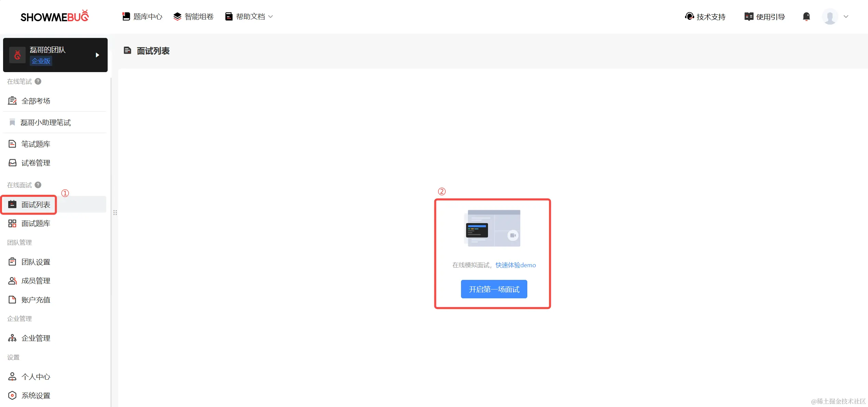Expand the user avatar dropdown arrow
Viewport: 868px width, 407px height.
coord(846,16)
